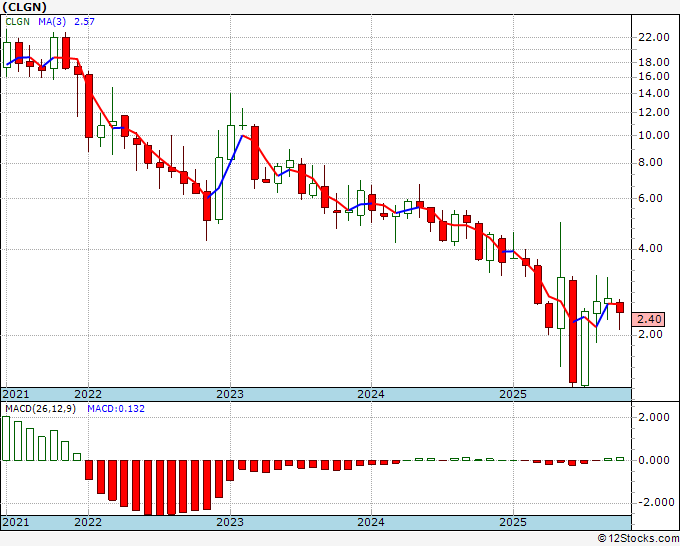The width and height of the screenshot is (680, 546).
Task: Select 2022 on the MACD panel time axis
Action: coord(88,522)
